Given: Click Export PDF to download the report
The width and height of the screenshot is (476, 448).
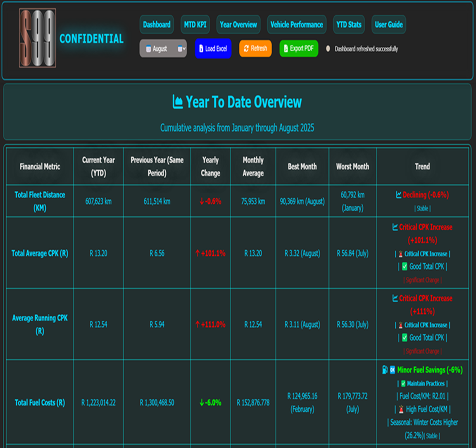Looking at the screenshot, I should coord(298,48).
